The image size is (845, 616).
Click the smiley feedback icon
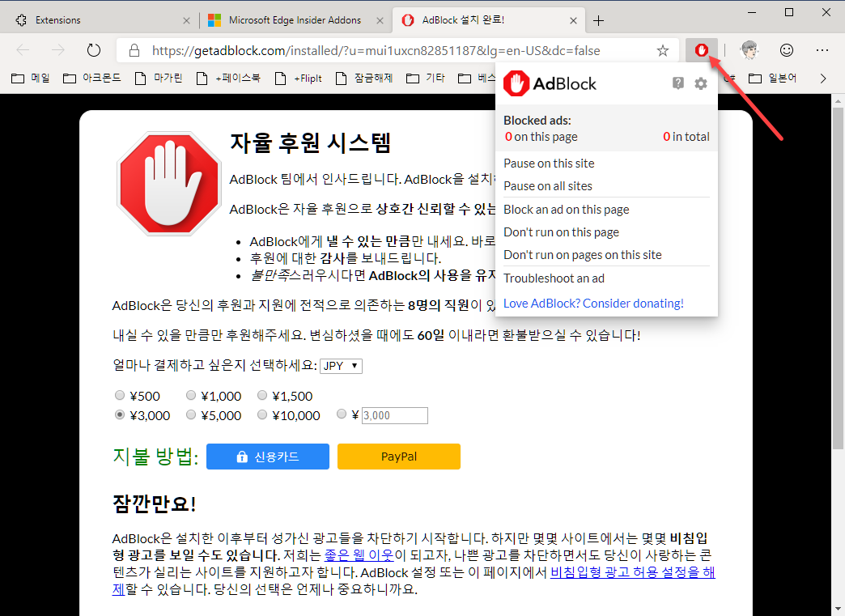pyautogui.click(x=787, y=50)
